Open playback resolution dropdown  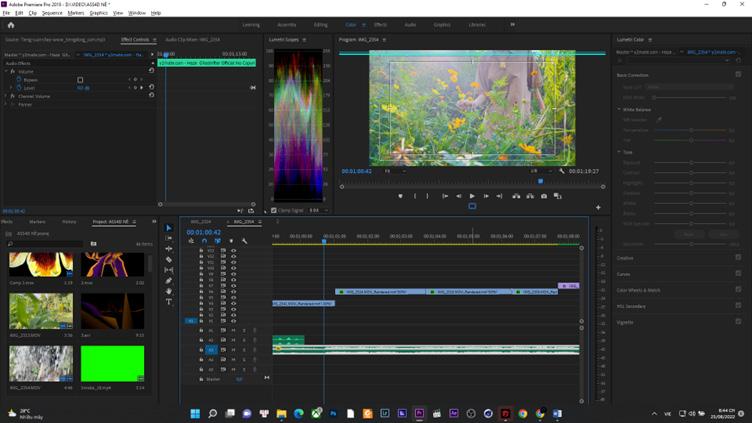pos(540,171)
